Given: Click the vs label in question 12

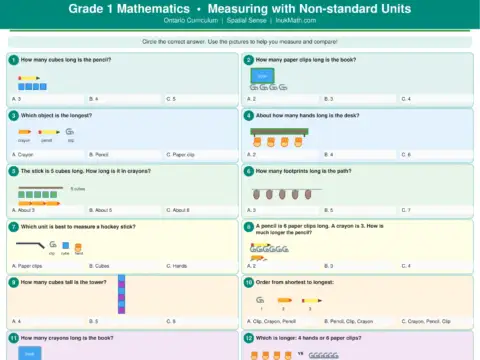Looking at the screenshot, I should coord(300,354).
